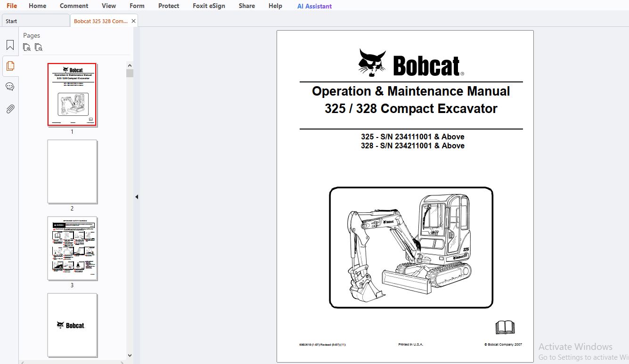This screenshot has width=629, height=364.
Task: Click the open book icon on page
Action: coord(505,327)
